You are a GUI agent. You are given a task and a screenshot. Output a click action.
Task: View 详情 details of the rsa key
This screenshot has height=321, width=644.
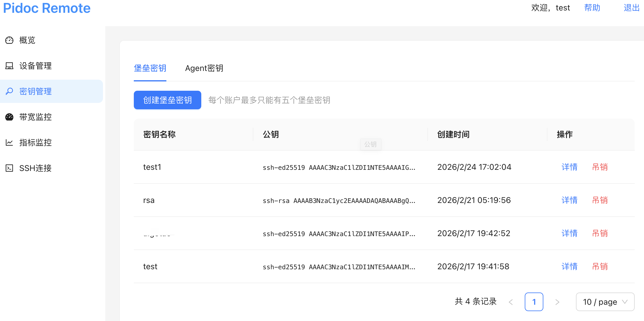pyautogui.click(x=569, y=200)
